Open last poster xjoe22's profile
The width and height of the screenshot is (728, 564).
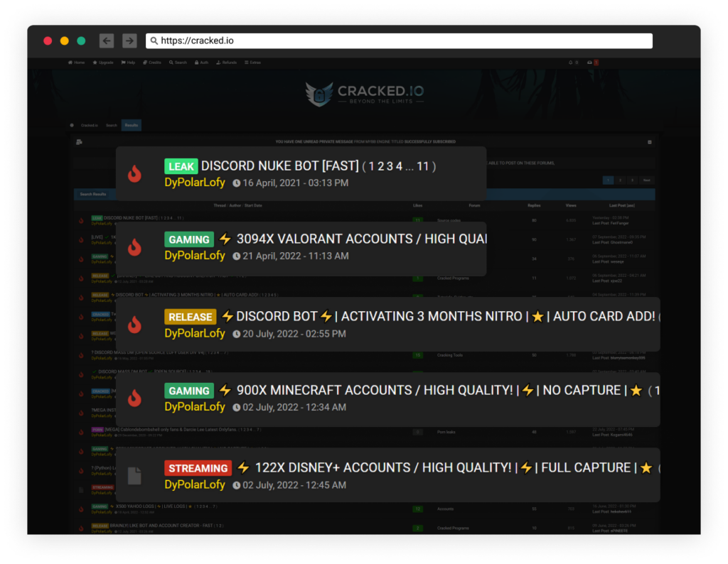[617, 281]
